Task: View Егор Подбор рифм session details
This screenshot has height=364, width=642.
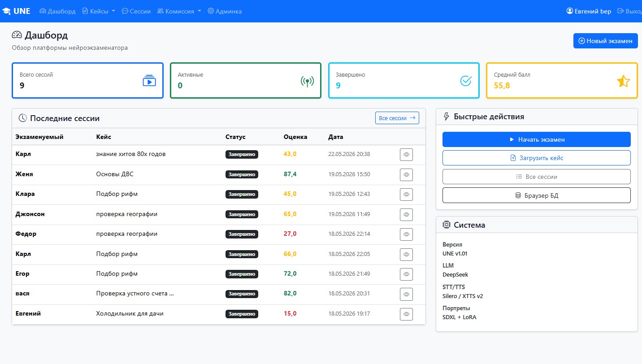Action: point(406,274)
